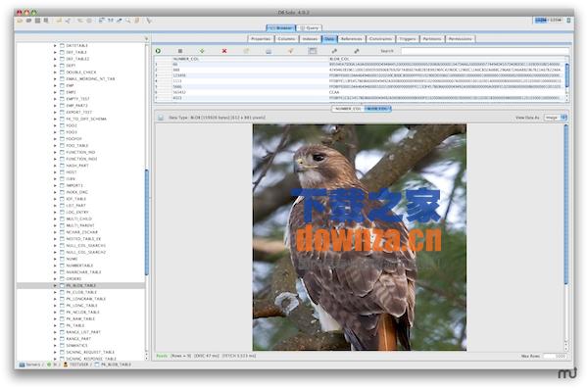Viewport: 588px width, 389px height.
Task: Click table icon next to ORDERS
Action: point(63,278)
